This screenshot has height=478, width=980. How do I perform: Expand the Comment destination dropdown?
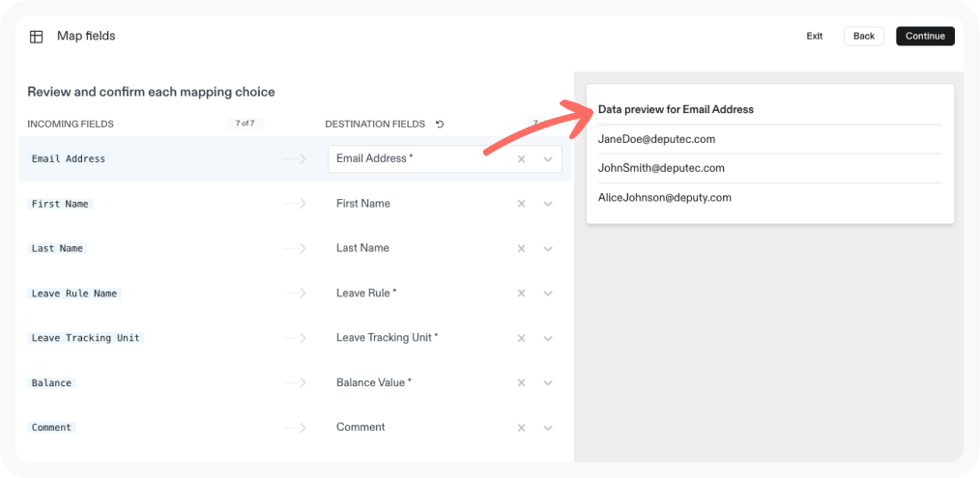click(548, 428)
